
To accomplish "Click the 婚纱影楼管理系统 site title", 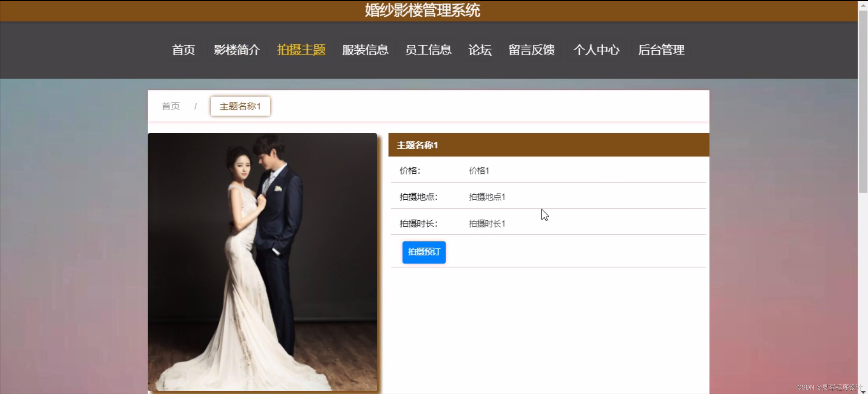I will point(422,10).
